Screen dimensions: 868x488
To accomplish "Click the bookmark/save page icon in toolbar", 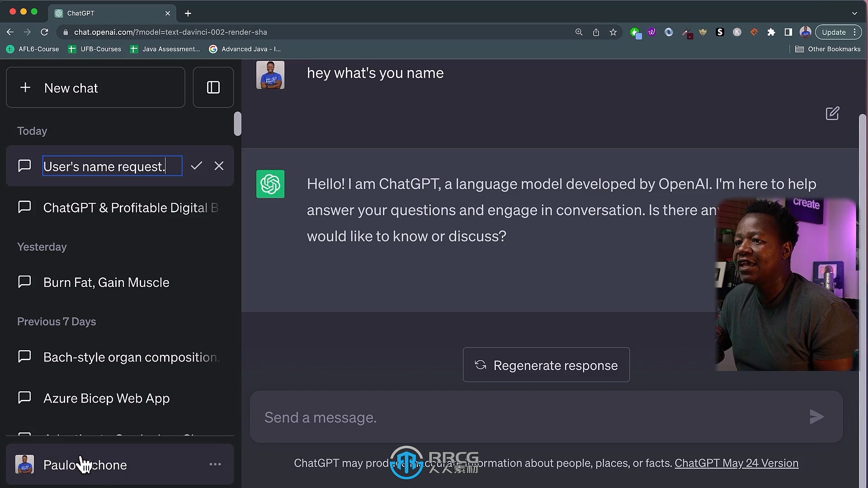I will (x=613, y=32).
